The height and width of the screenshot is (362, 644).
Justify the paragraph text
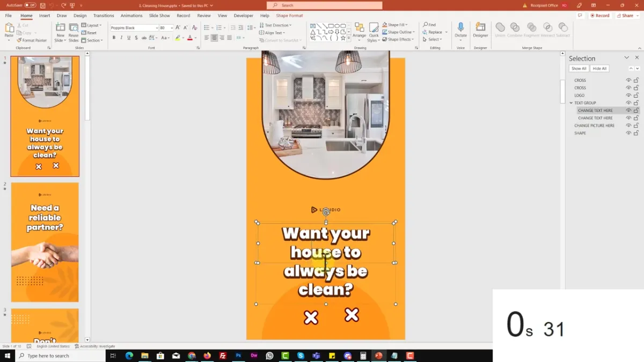pos(229,38)
